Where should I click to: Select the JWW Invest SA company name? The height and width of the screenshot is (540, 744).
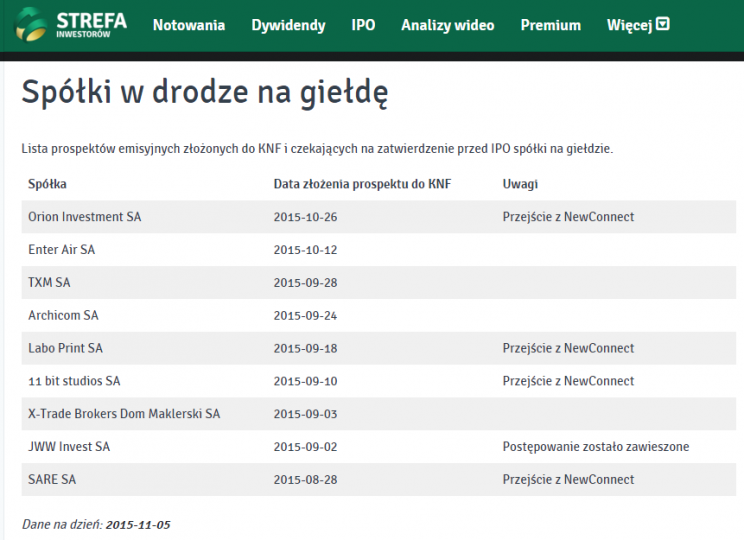point(69,447)
